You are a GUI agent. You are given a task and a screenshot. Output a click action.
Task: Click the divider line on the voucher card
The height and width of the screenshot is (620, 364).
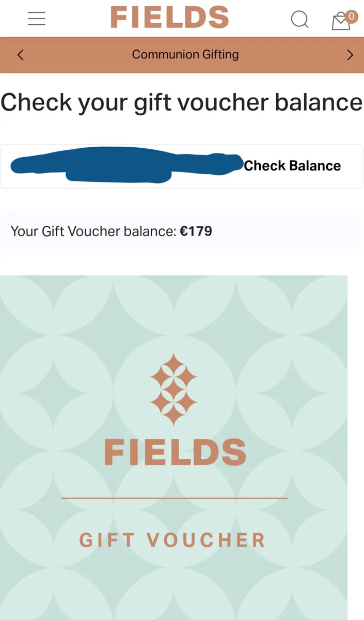coord(174,498)
